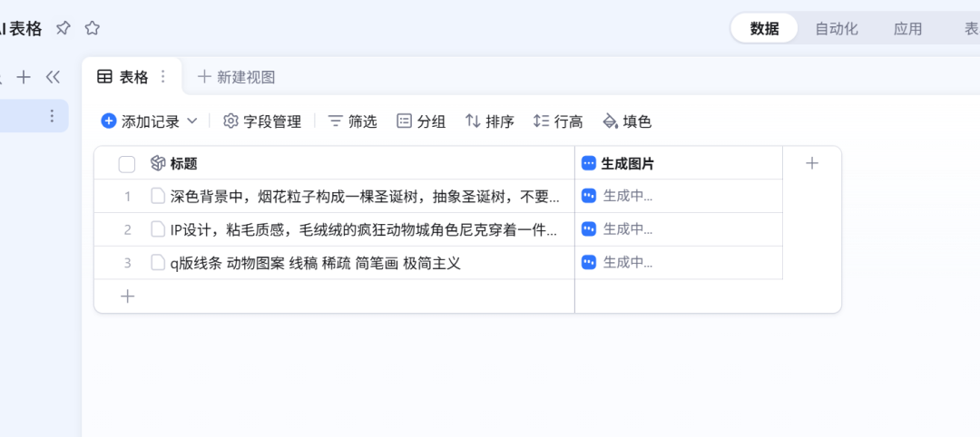
Task: Click AI icon in row 3 生成图片 cell
Action: 589,262
